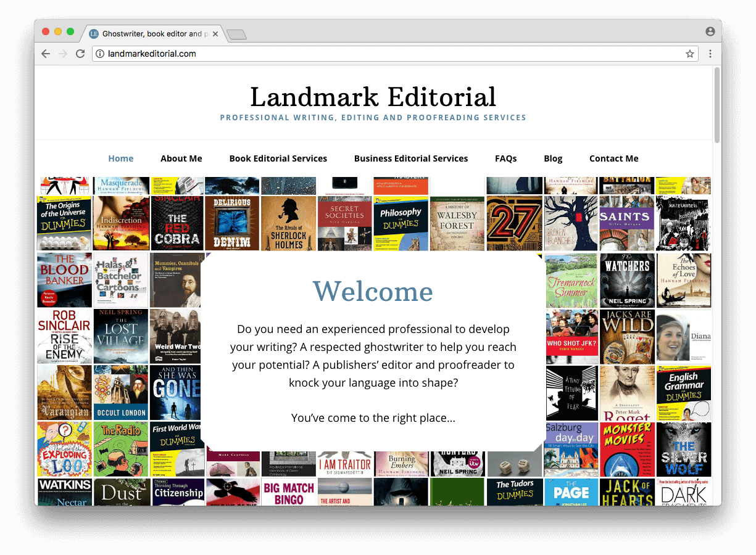The height and width of the screenshot is (555, 756).
Task: Open The Case of the Exploding Loo cover
Action: pos(65,450)
